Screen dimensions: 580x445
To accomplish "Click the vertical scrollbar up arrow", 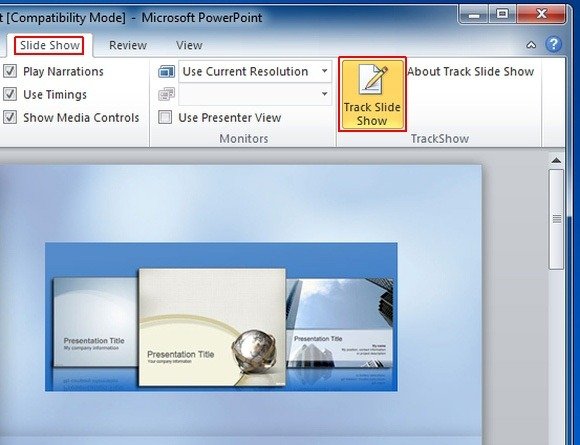I will pos(556,161).
